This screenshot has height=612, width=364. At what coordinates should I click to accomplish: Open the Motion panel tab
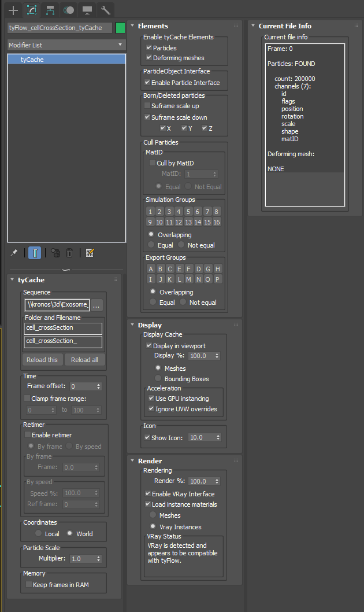point(69,10)
